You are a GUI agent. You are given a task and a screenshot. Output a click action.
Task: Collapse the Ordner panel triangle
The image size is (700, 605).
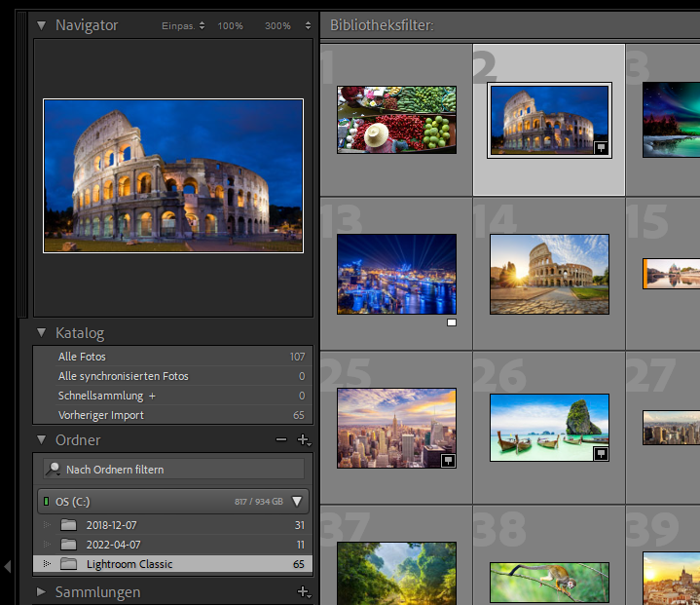click(x=42, y=440)
